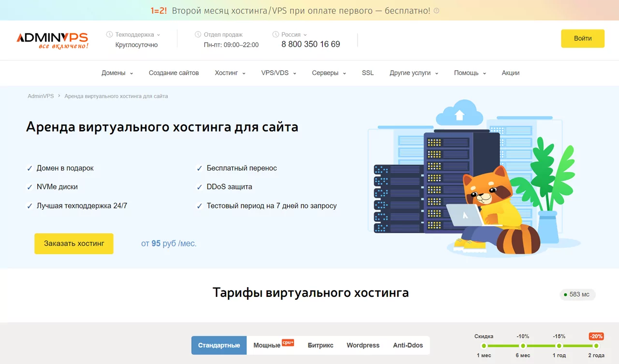
Task: Set billing period slider to 2 года
Action: coord(596,346)
